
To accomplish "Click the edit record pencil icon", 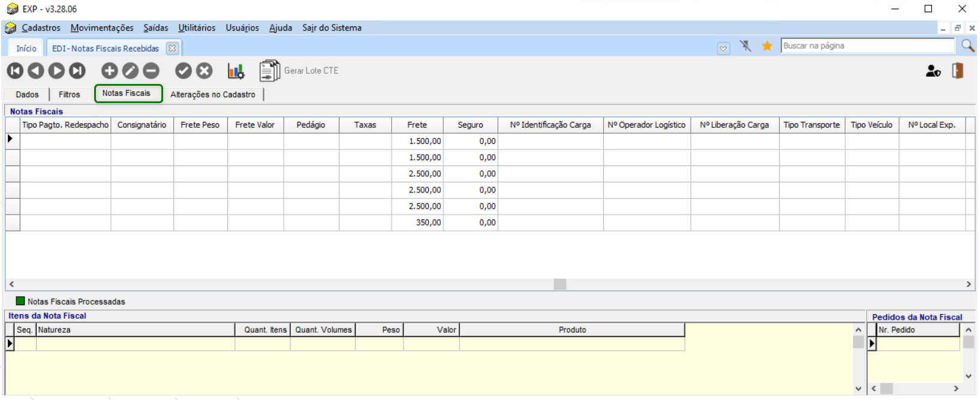I will click(x=130, y=71).
